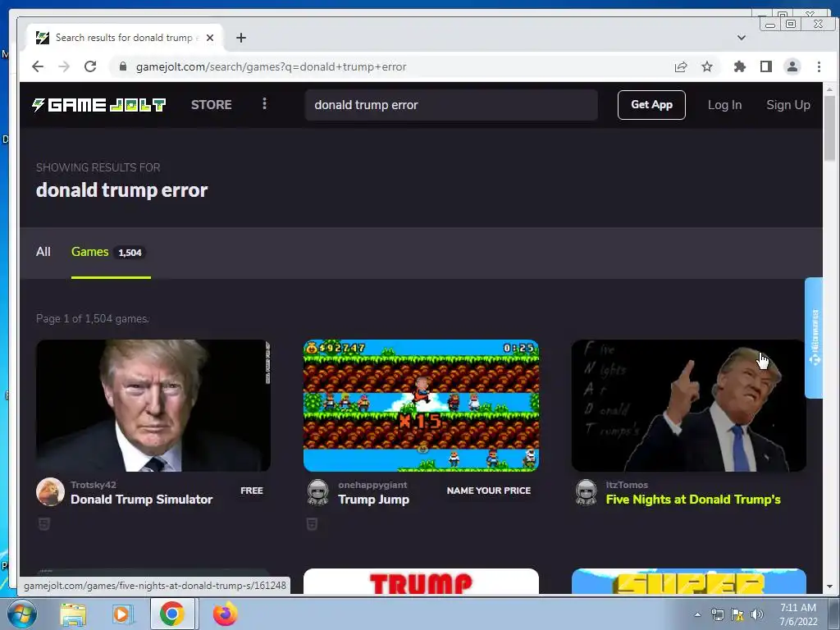Click ItzTomos user avatar

(x=586, y=492)
